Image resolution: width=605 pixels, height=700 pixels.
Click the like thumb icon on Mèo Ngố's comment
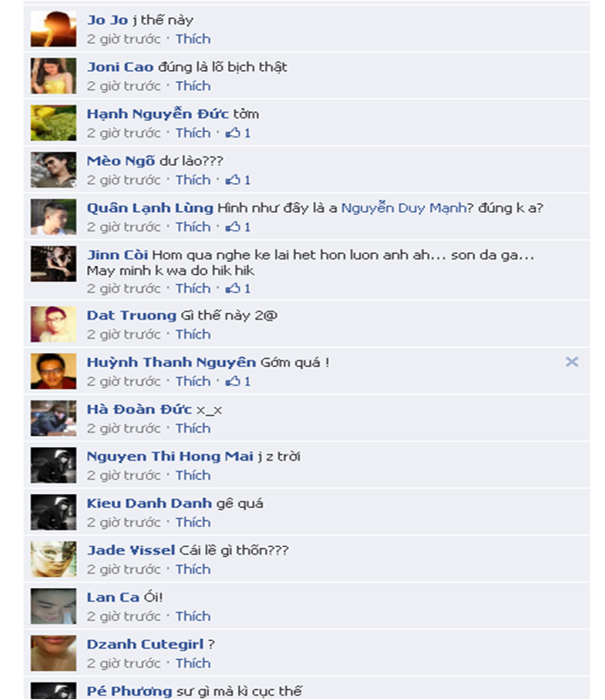point(233,179)
